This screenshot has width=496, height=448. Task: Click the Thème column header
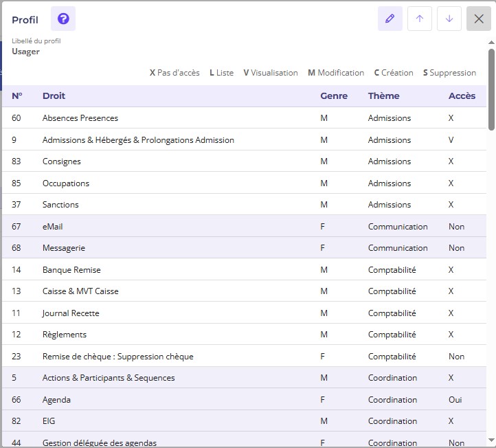[x=383, y=96]
